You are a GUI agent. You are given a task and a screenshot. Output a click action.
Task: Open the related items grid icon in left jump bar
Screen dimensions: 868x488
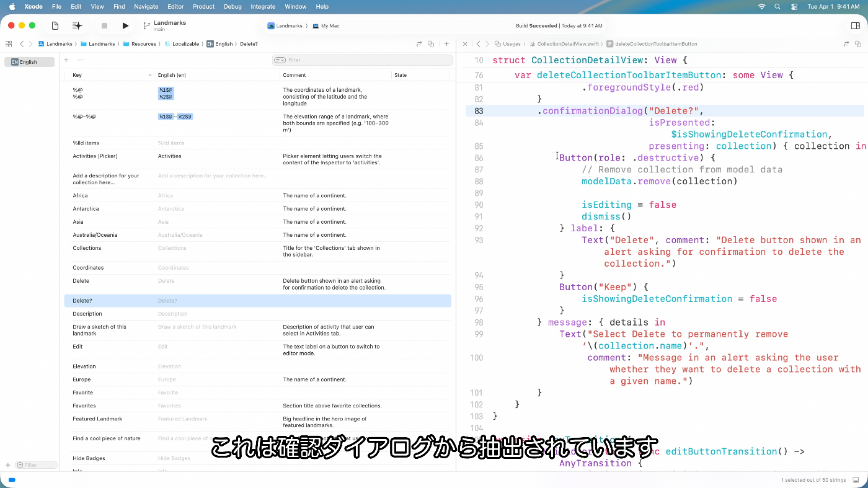(9, 44)
